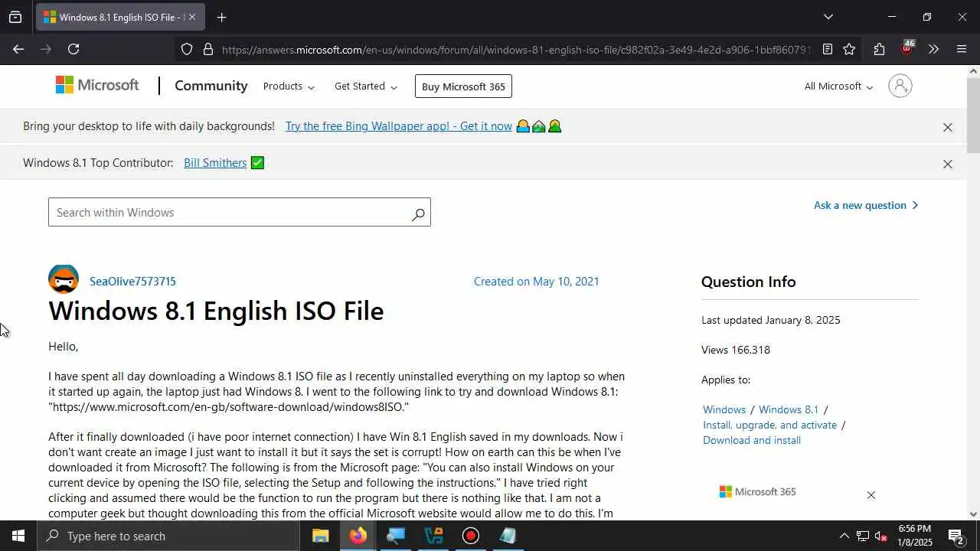Dismiss the Top Contributor banner
Viewport: 980px width, 551px height.
tap(948, 164)
